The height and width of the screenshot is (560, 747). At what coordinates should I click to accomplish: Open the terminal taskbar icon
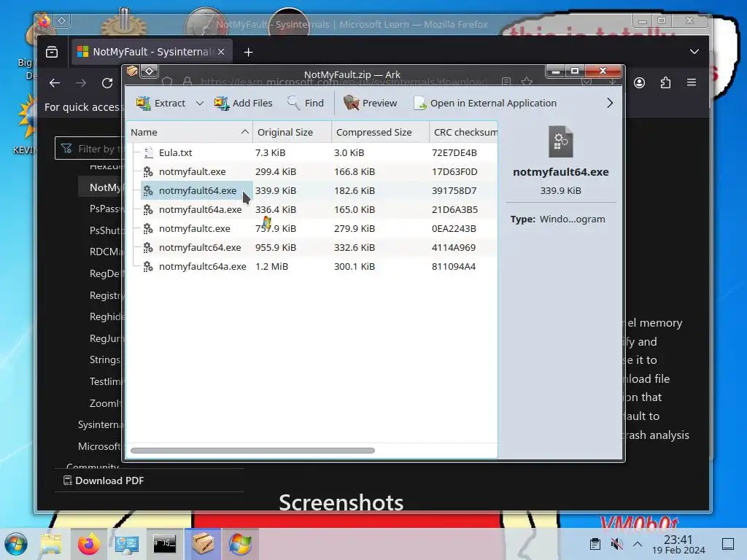tap(164, 544)
